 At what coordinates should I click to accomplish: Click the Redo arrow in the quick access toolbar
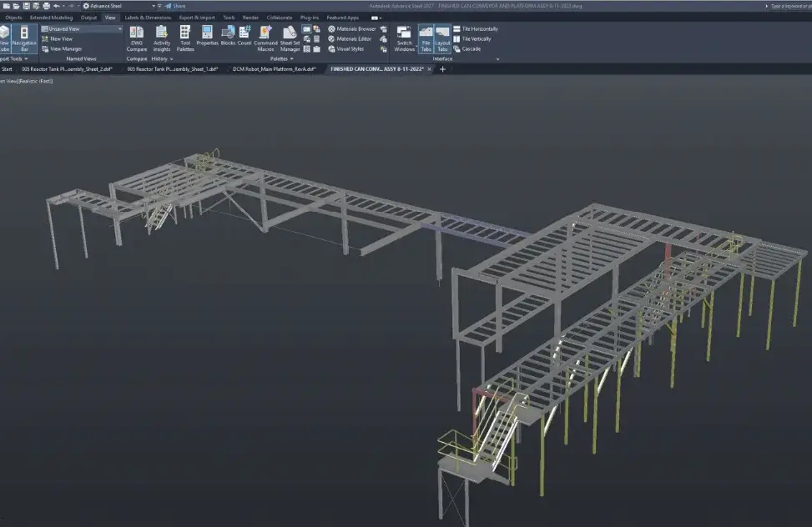(x=72, y=6)
